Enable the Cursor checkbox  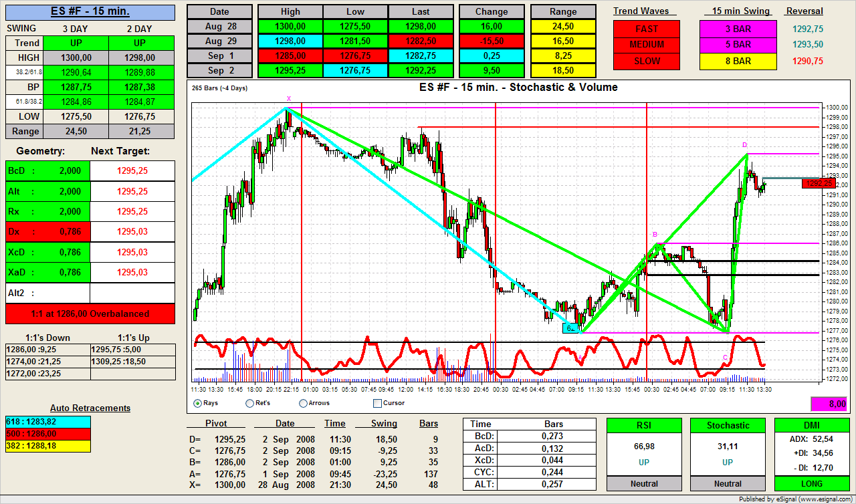coord(377,403)
